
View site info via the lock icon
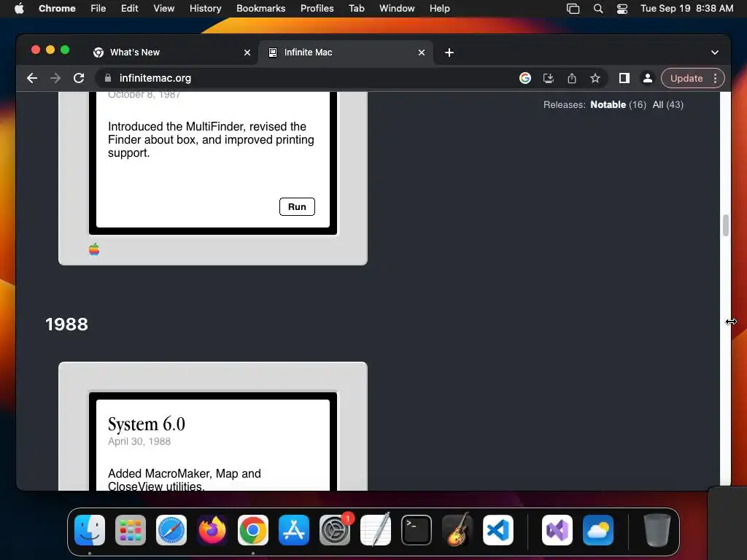(x=108, y=78)
